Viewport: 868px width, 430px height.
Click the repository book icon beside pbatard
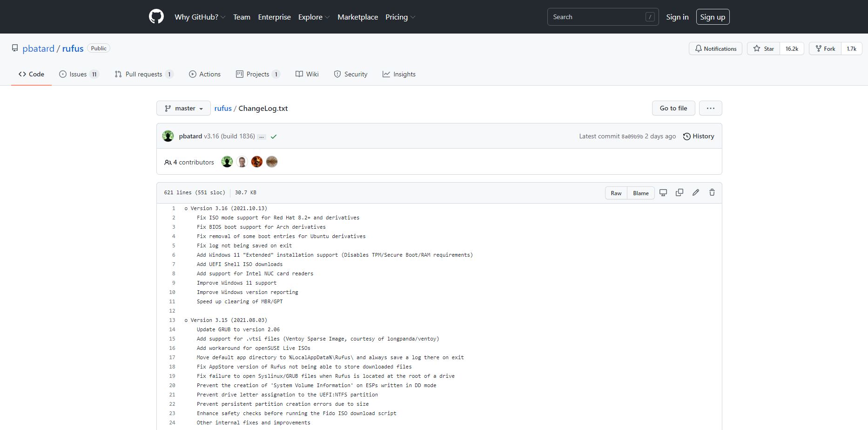[15, 48]
